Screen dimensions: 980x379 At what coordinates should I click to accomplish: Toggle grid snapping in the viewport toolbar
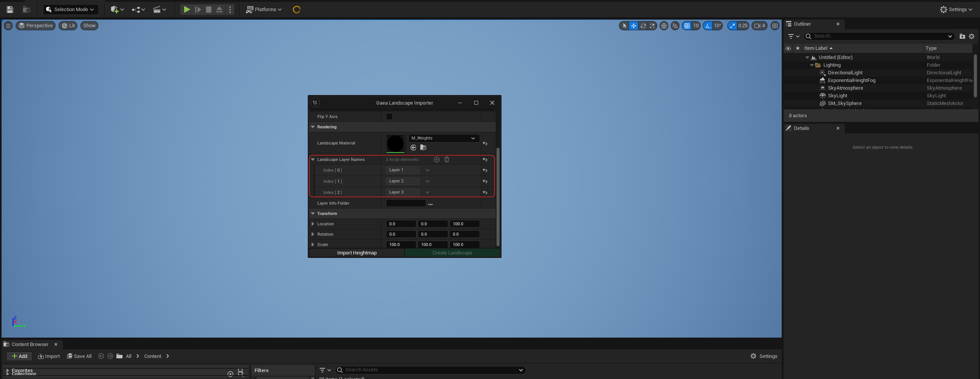pyautogui.click(x=687, y=26)
